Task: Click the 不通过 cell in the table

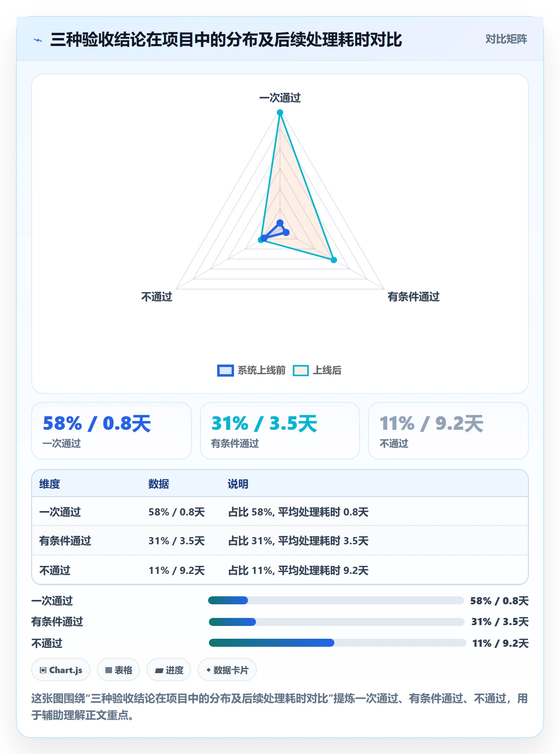Action: 55,570
